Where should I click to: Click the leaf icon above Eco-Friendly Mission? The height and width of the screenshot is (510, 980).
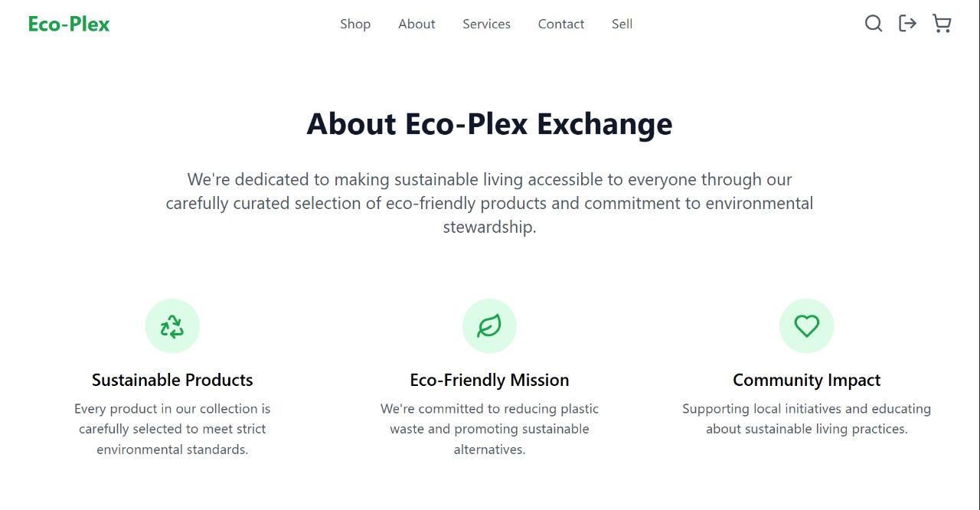pos(489,326)
